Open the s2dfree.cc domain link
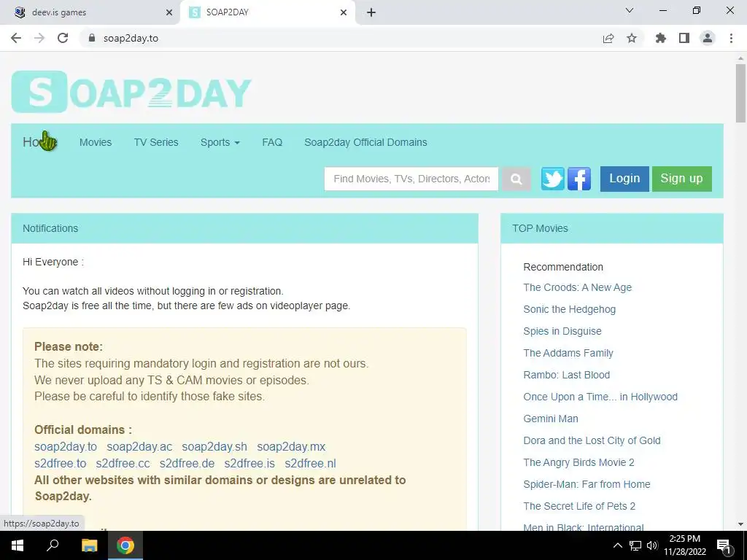Viewport: 747px width, 560px height. click(x=123, y=463)
